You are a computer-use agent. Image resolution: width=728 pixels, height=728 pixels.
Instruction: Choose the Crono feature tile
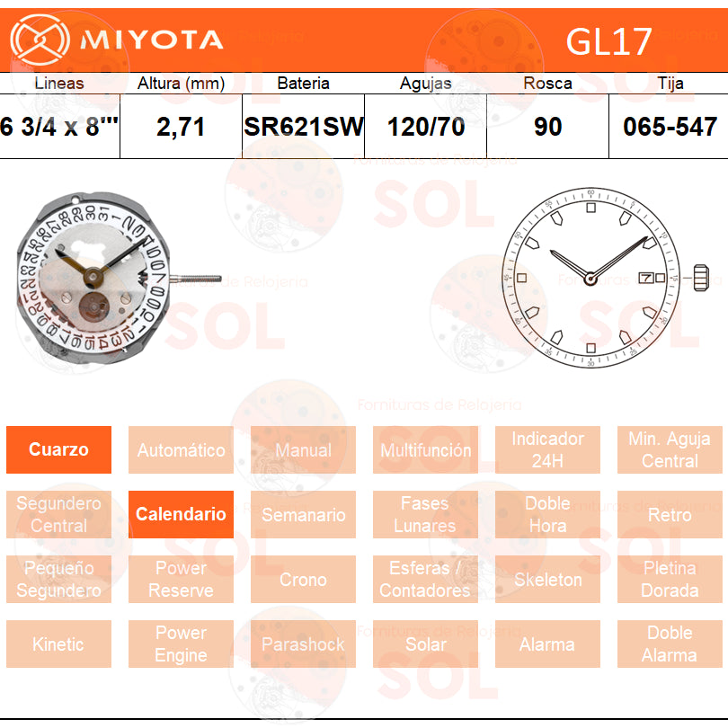303,579
